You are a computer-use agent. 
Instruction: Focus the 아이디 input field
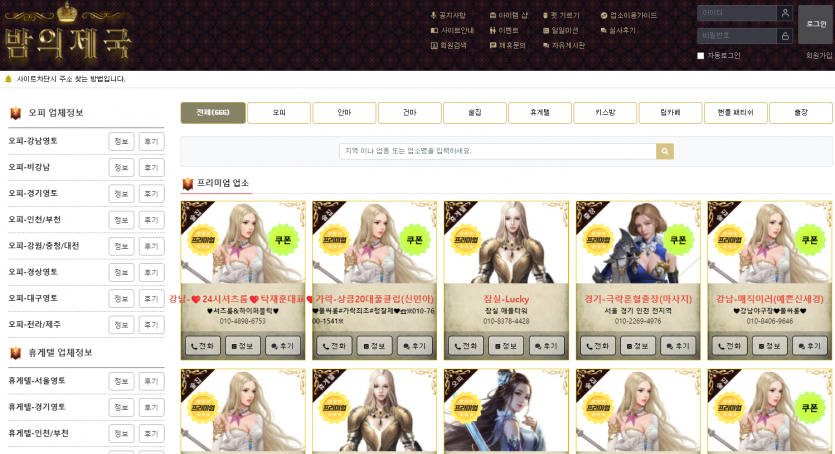click(x=737, y=13)
